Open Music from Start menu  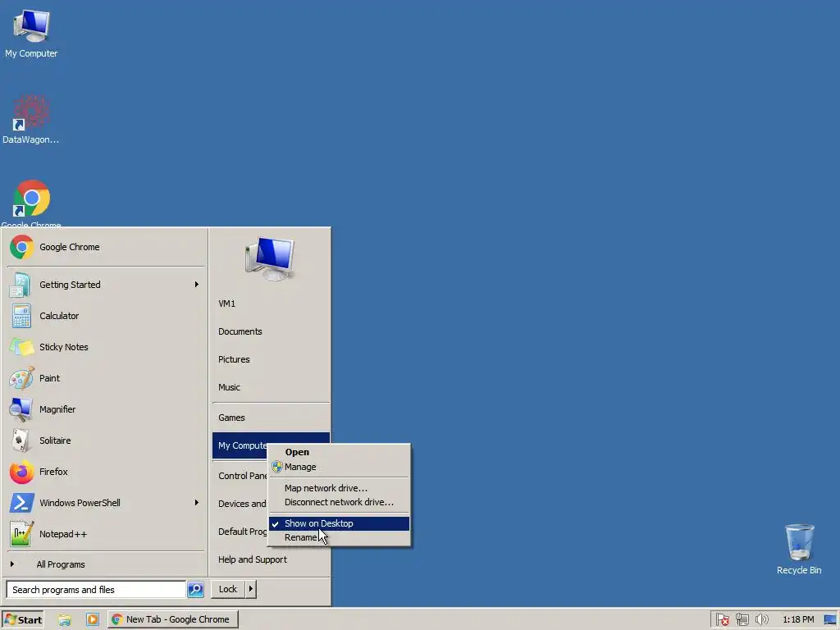pos(271,387)
